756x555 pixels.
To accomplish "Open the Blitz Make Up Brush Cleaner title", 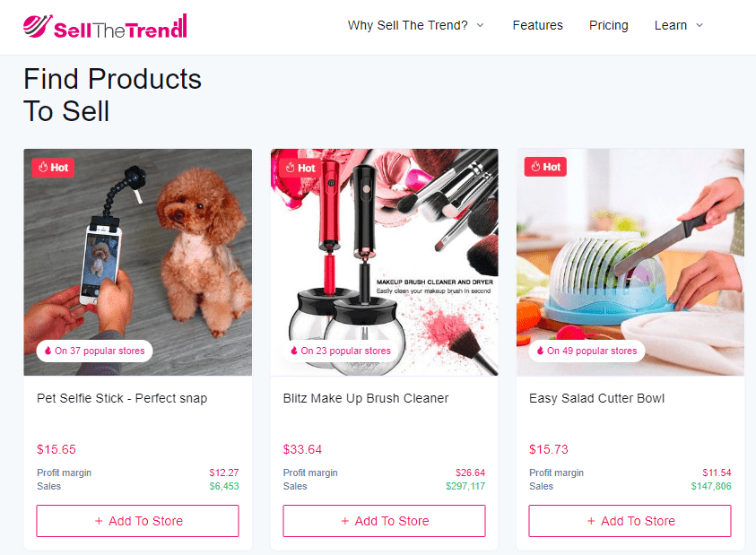I will pyautogui.click(x=366, y=398).
